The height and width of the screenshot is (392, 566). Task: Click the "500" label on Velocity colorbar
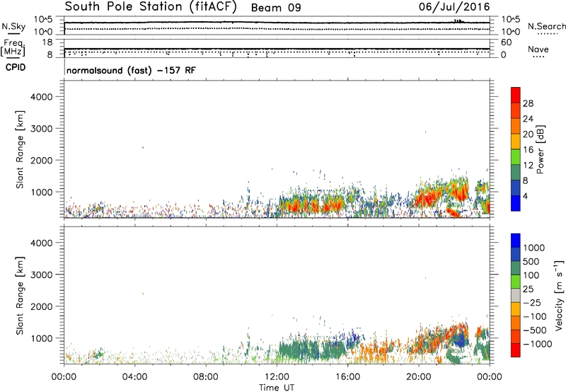point(531,262)
